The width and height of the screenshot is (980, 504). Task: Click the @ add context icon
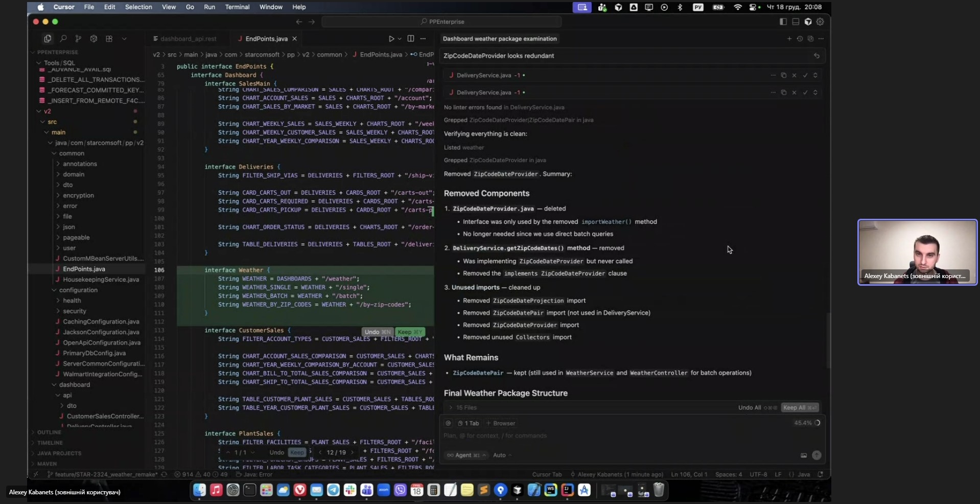tap(448, 423)
